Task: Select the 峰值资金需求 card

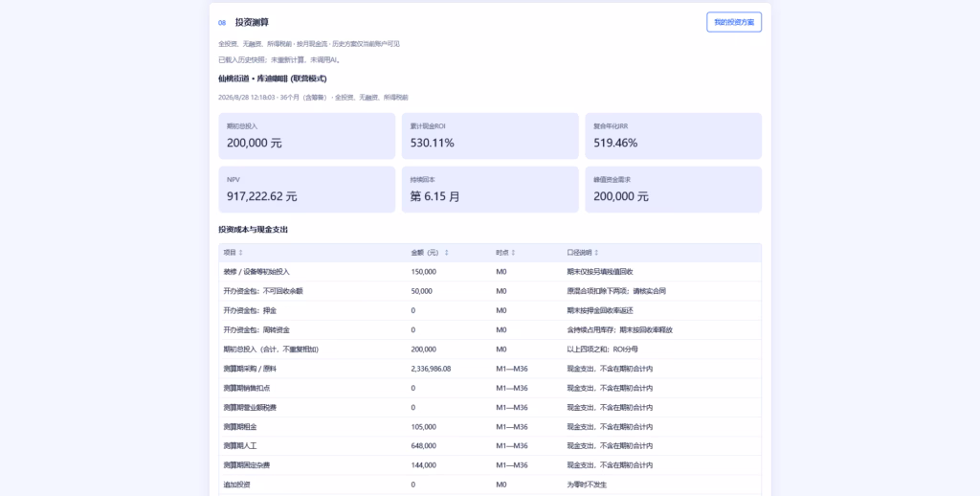Action: (x=673, y=190)
